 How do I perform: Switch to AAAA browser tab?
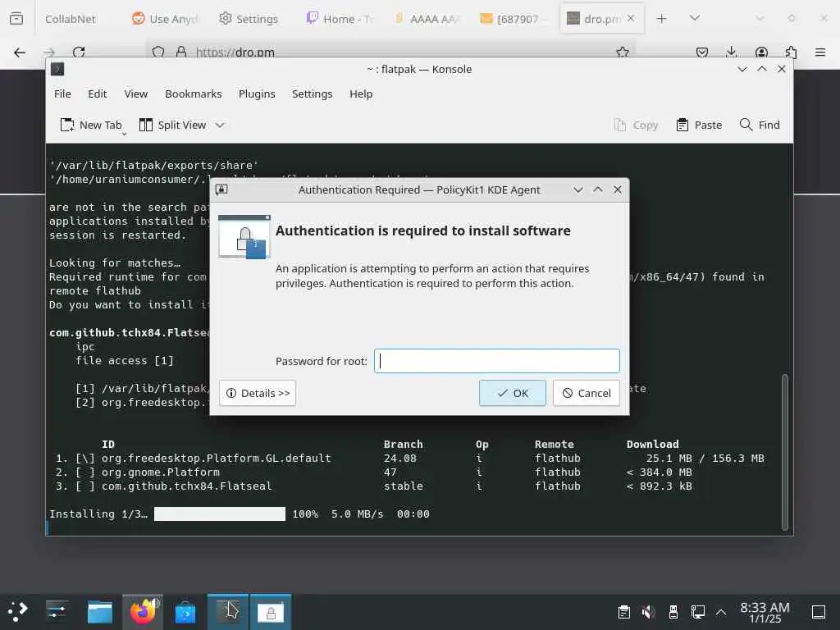[x=427, y=19]
